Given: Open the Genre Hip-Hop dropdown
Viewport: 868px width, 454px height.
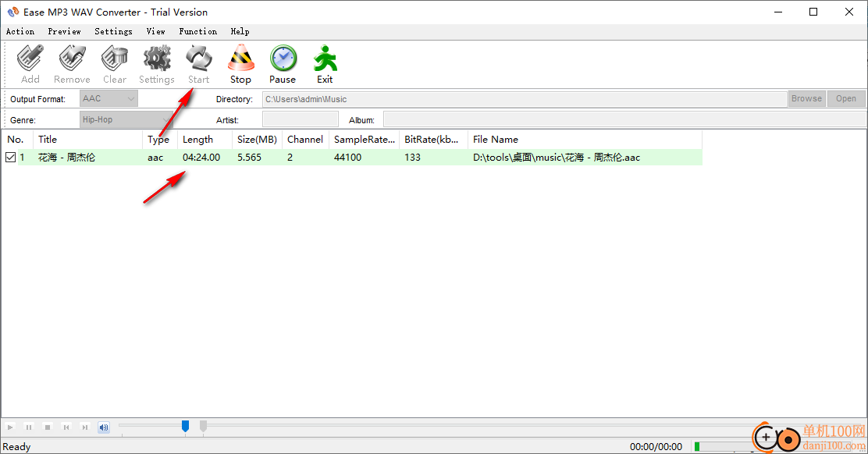Looking at the screenshot, I should (126, 119).
